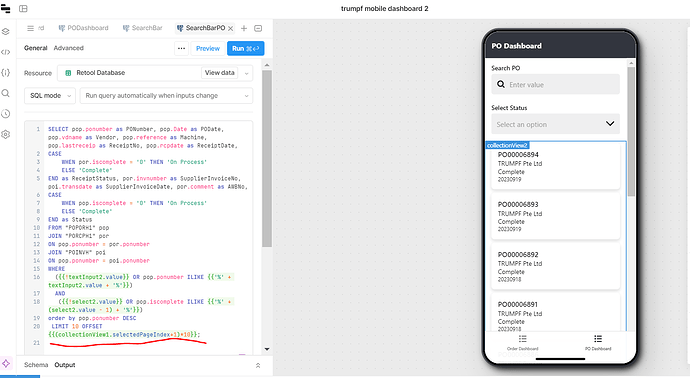
Task: Open the history clock icon
Action: click(6, 114)
